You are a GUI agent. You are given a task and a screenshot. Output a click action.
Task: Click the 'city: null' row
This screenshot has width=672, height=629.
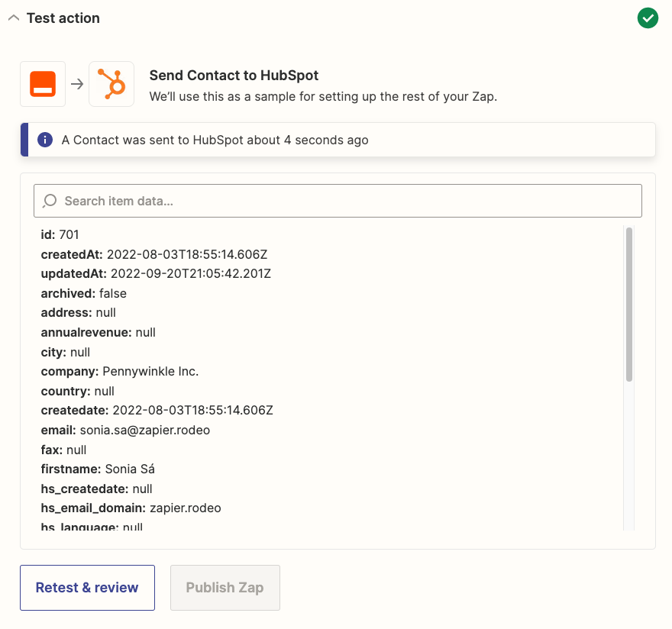[66, 352]
